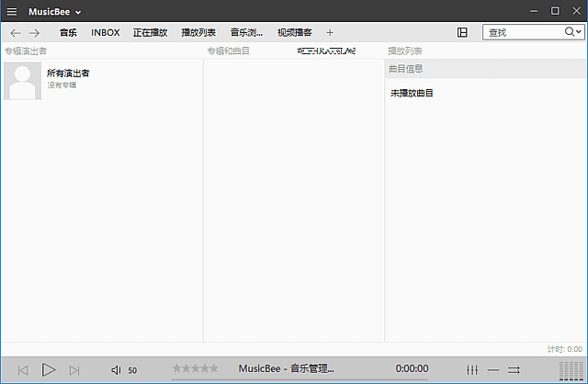Start playback with the Play button
Image resolution: width=588 pixels, height=384 pixels.
tap(49, 369)
